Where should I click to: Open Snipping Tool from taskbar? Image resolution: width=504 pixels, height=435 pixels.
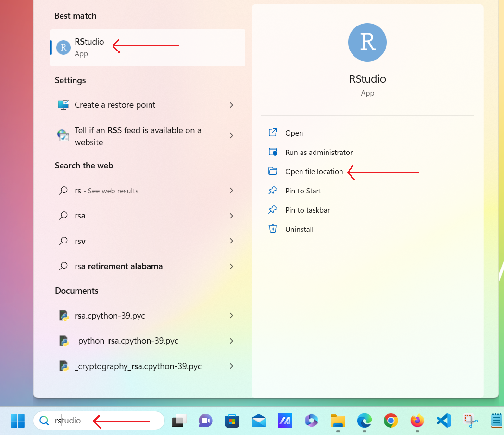(470, 421)
